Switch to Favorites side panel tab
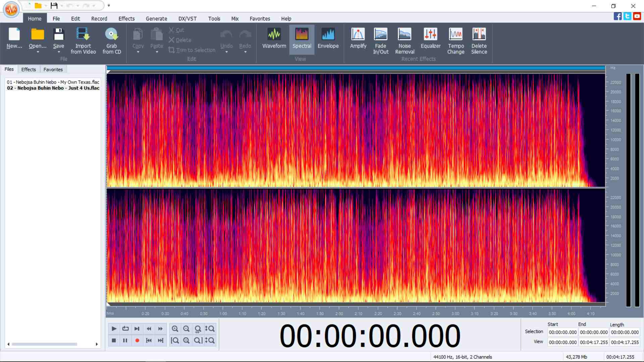The width and height of the screenshot is (644, 362). click(53, 69)
